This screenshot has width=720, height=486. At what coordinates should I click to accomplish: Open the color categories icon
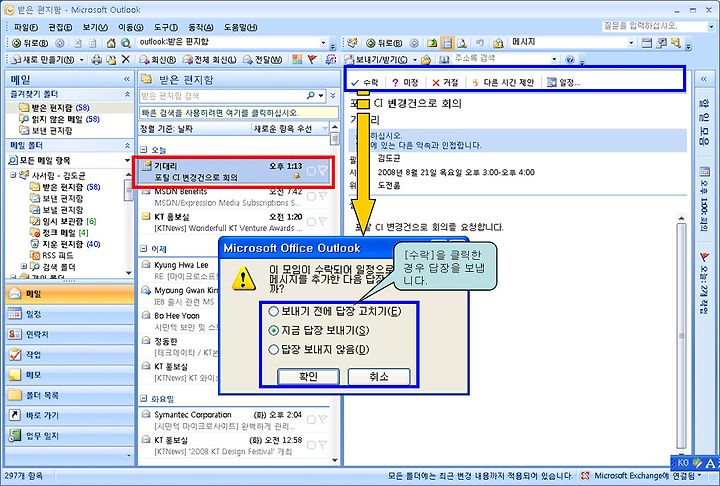click(x=297, y=59)
